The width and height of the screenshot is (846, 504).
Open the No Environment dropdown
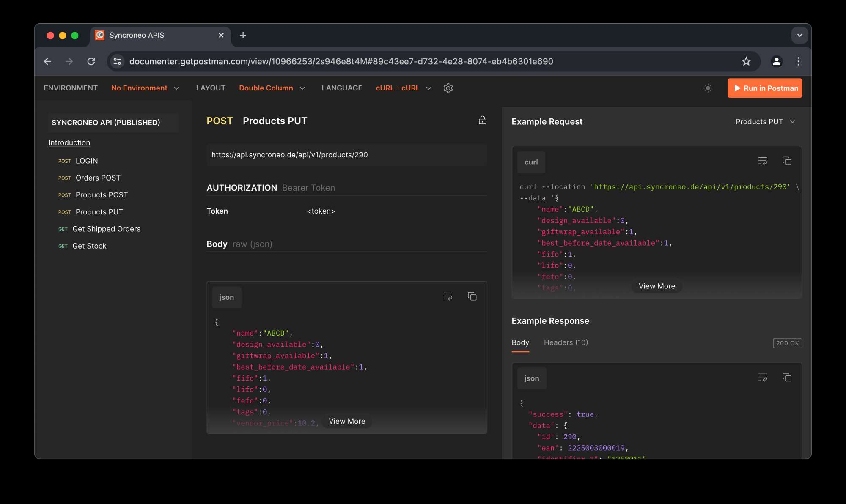coord(145,88)
